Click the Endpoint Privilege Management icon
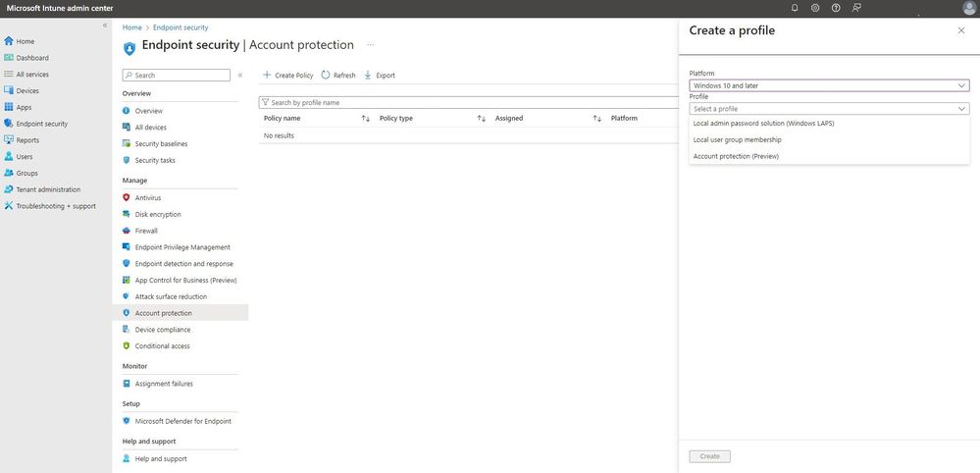Screen dimensions: 980x473 pyautogui.click(x=127, y=247)
